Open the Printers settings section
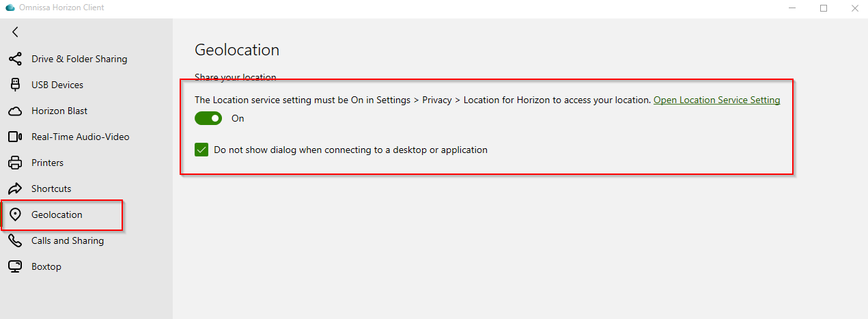 [x=47, y=163]
